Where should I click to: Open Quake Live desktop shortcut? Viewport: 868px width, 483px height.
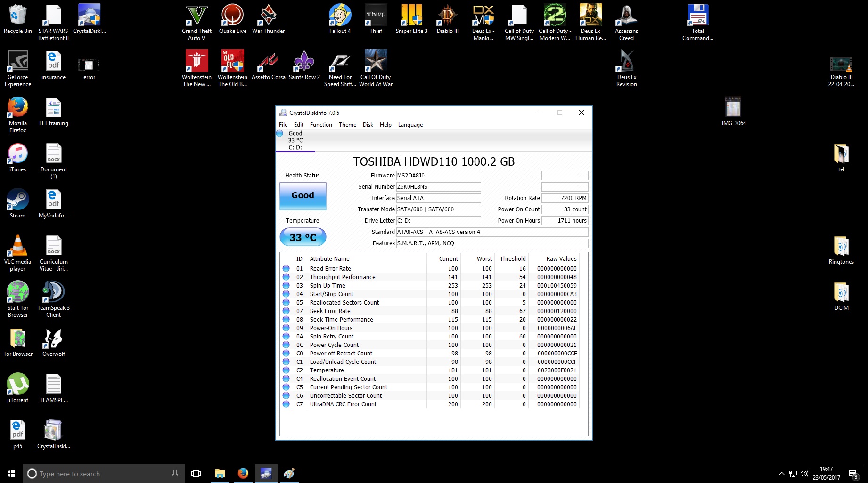[233, 19]
